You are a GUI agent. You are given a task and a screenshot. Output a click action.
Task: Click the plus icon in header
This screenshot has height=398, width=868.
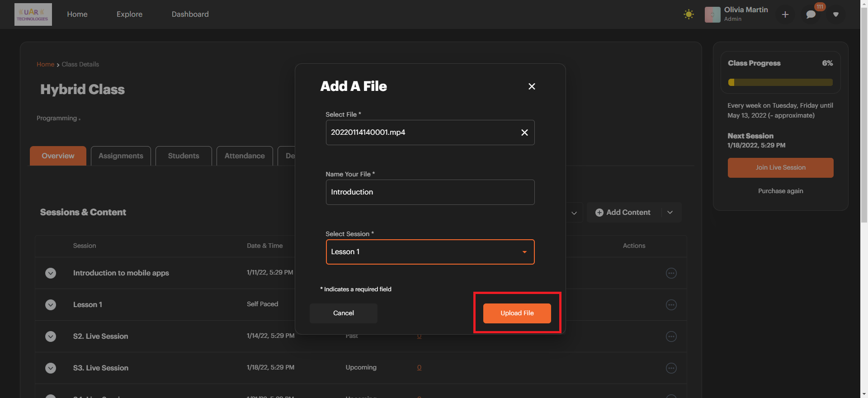tap(785, 14)
